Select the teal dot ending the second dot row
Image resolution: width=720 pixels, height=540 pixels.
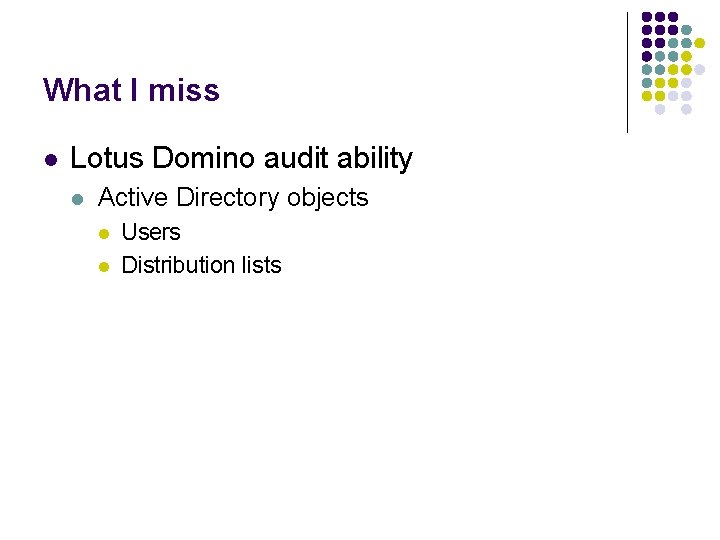[x=686, y=31]
